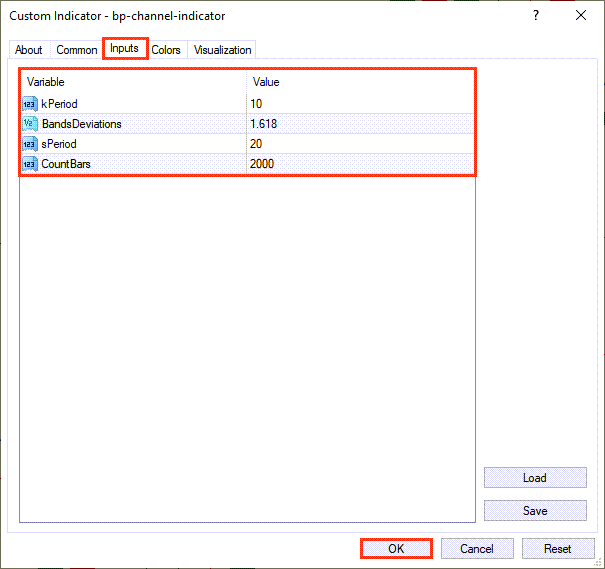Select the Inputs tab
The image size is (605, 569).
click(x=125, y=49)
